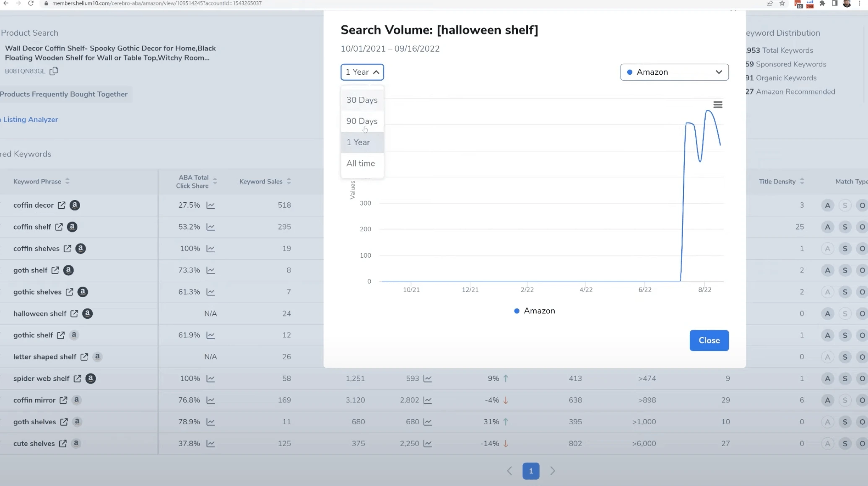Image resolution: width=868 pixels, height=486 pixels.
Task: Choose "All time" from the period list
Action: pos(361,163)
